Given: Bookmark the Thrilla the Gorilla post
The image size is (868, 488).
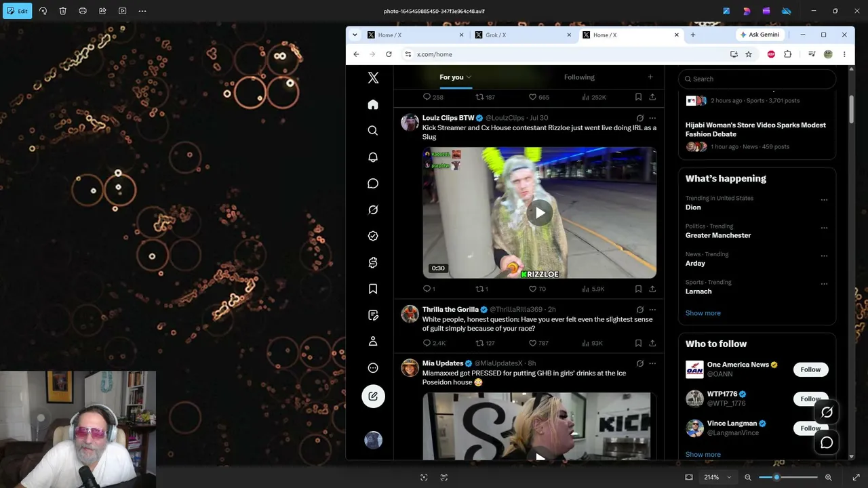Looking at the screenshot, I should pyautogui.click(x=638, y=343).
